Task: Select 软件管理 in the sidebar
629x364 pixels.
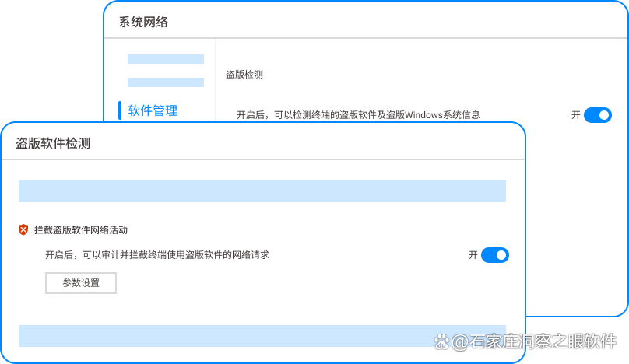Action: tap(153, 110)
